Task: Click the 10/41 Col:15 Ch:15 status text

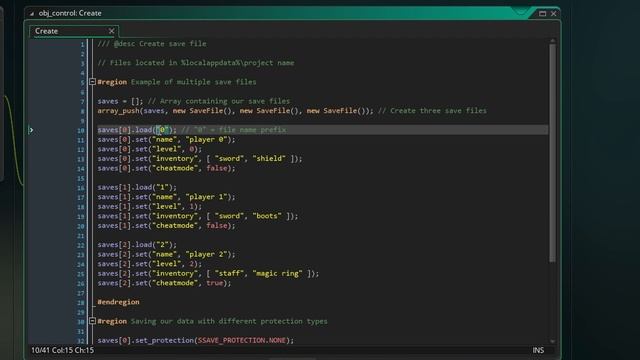Action: pos(62,350)
